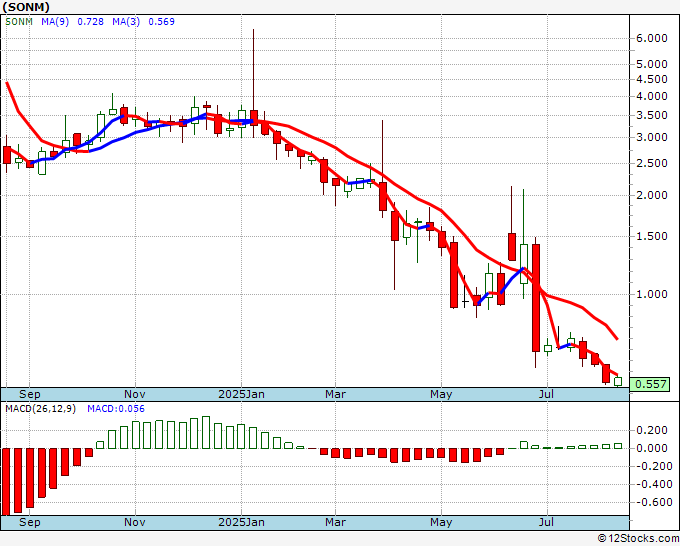
Task: Click the MA(9) value 0.728
Action: [90, 21]
